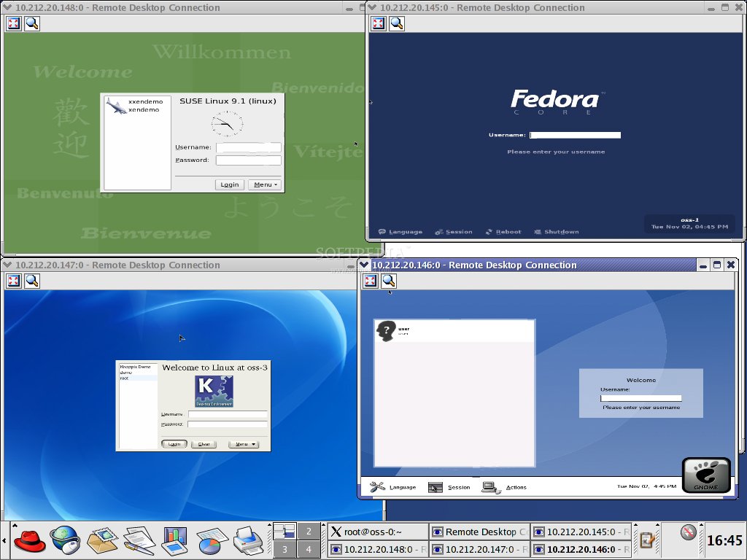The height and width of the screenshot is (560, 747).
Task: Click the Login button in Knoppix dialog
Action: click(x=174, y=444)
